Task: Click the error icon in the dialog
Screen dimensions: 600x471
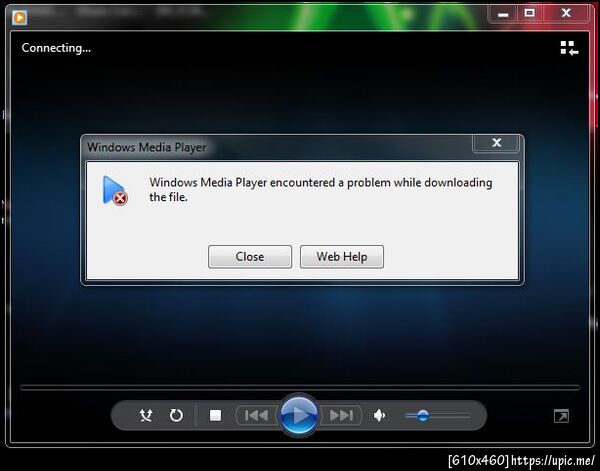Action: 115,191
